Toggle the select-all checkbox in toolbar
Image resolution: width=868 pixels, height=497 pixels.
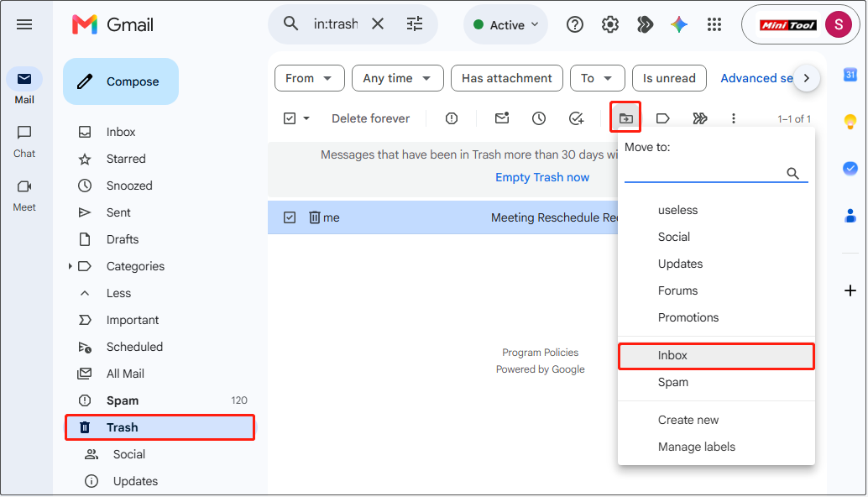290,118
